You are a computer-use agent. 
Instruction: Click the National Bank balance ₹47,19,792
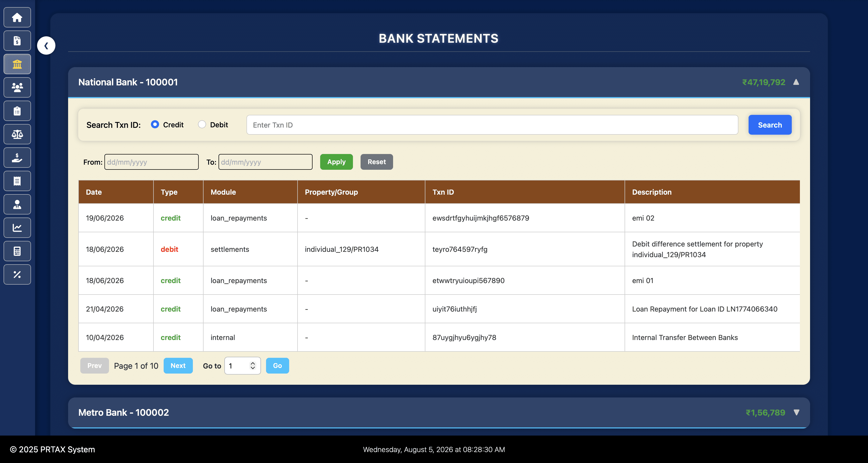[x=764, y=82]
